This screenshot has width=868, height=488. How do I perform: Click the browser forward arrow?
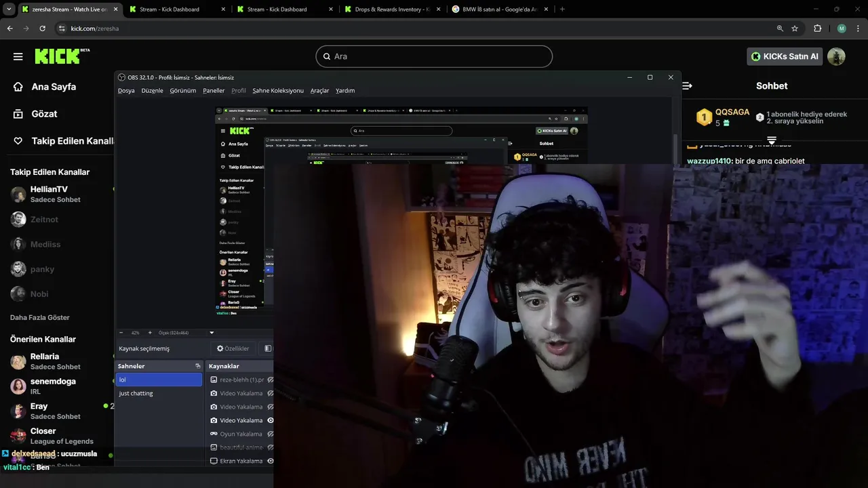[x=26, y=28]
